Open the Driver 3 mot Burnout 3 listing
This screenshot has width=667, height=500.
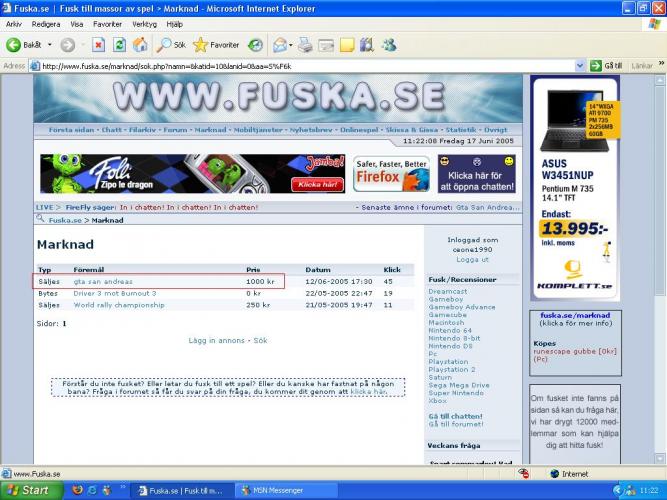[115, 294]
